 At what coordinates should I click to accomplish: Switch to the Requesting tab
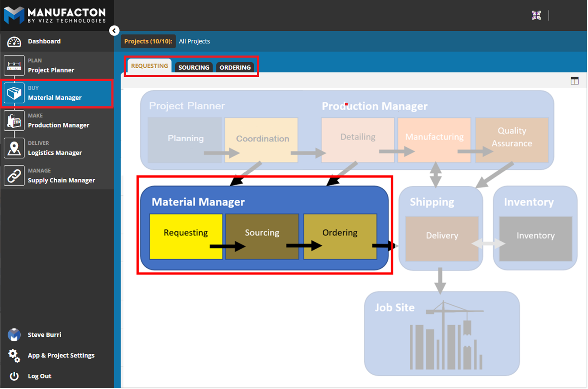pos(149,66)
